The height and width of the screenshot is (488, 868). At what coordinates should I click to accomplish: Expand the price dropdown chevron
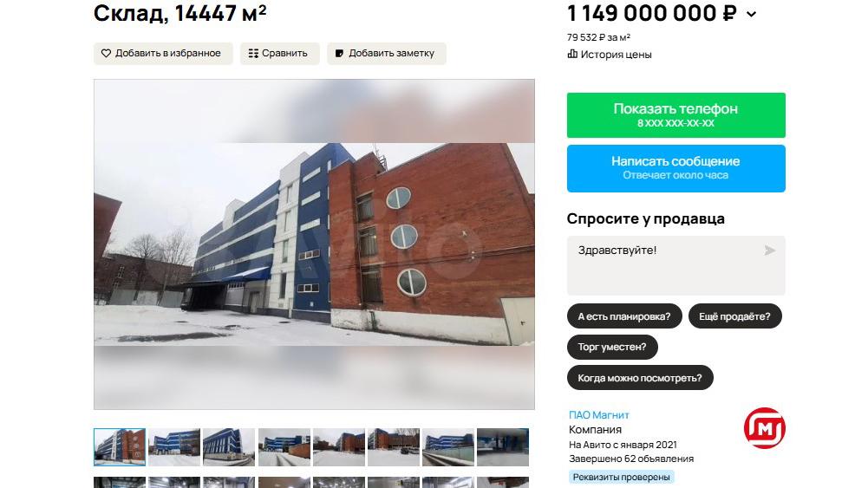point(751,15)
